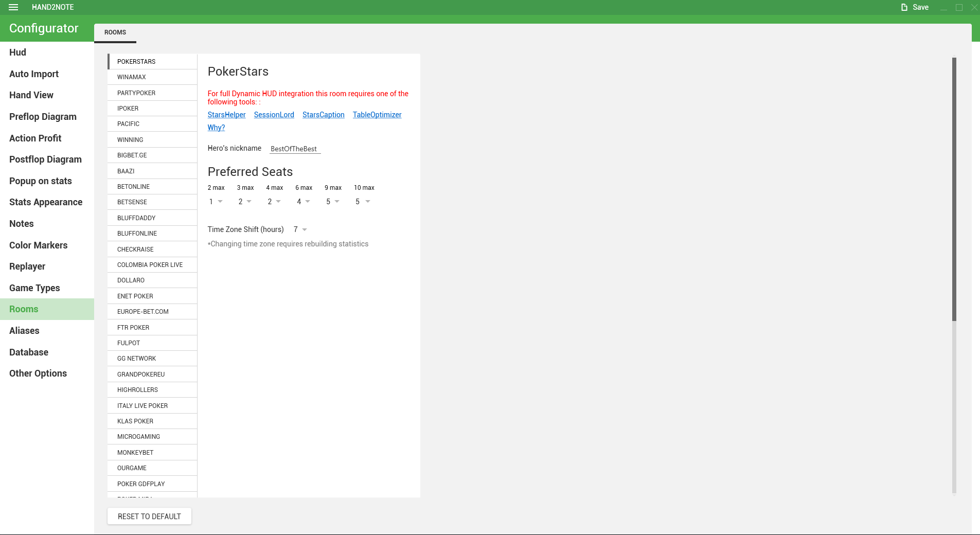980x535 pixels.
Task: Select ITALY LIVE POKER room
Action: point(152,406)
